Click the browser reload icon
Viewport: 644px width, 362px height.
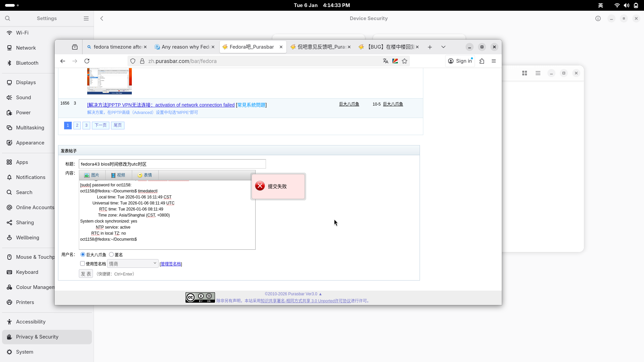87,61
